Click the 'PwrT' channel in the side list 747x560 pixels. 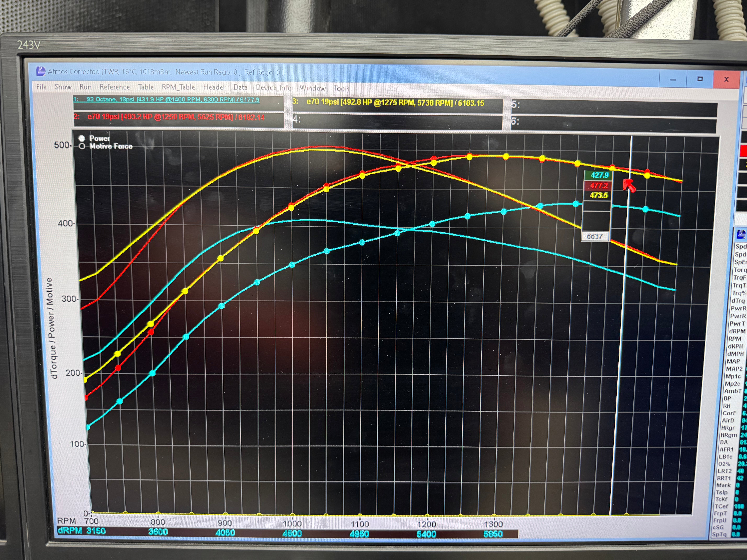pos(737,323)
